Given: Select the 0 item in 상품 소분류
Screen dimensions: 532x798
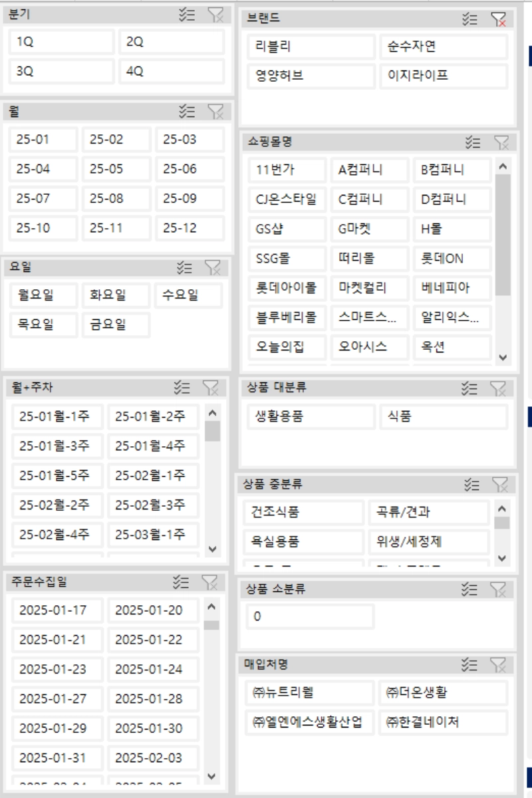Looking at the screenshot, I should coord(310,616).
